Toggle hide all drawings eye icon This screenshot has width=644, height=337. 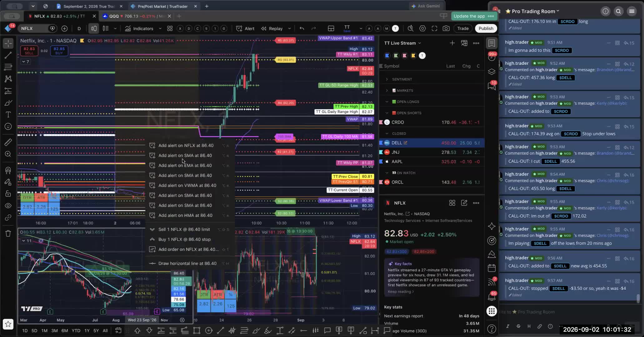8,206
